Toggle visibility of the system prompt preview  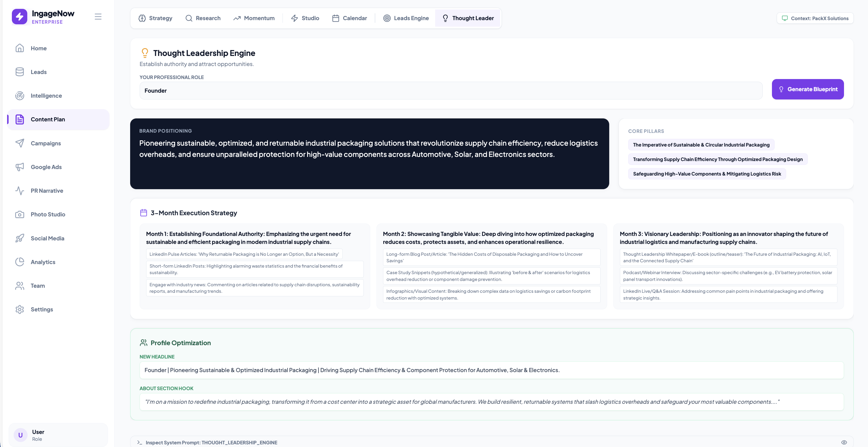[x=844, y=442]
